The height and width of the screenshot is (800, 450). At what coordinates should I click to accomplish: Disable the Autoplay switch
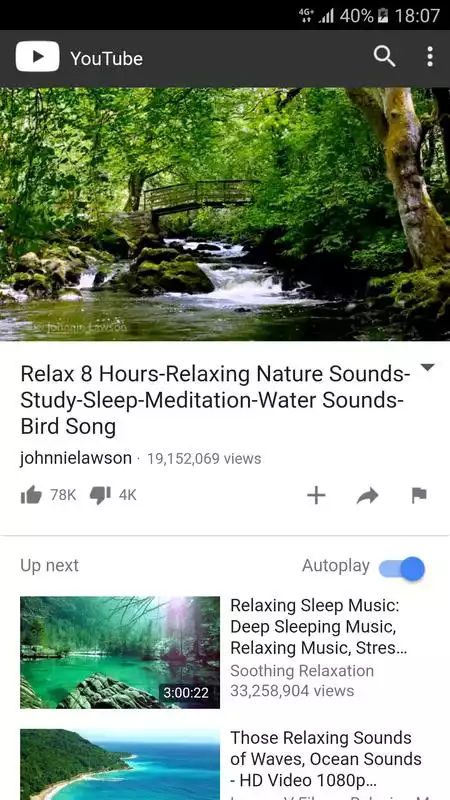click(402, 568)
